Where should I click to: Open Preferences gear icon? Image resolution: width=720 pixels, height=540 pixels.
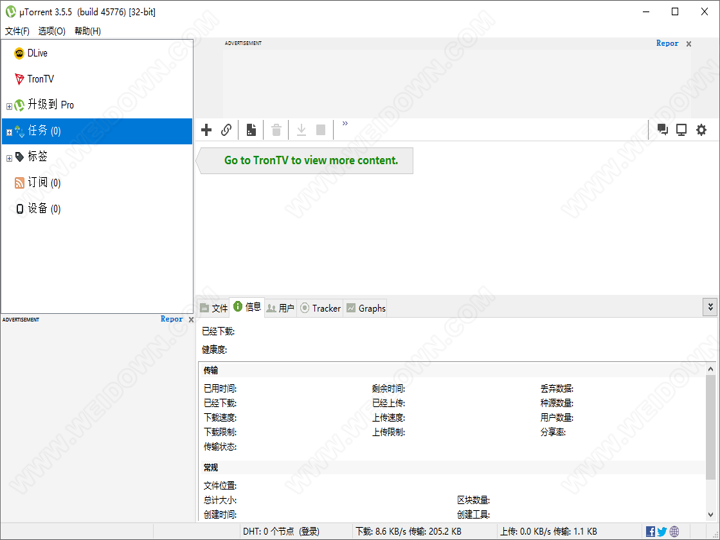[x=701, y=130]
